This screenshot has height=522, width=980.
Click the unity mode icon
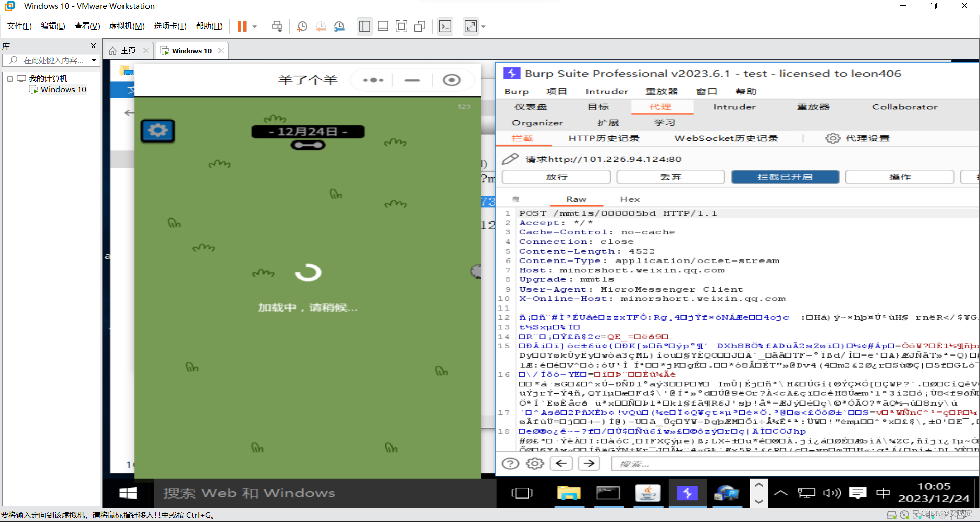coord(420,26)
